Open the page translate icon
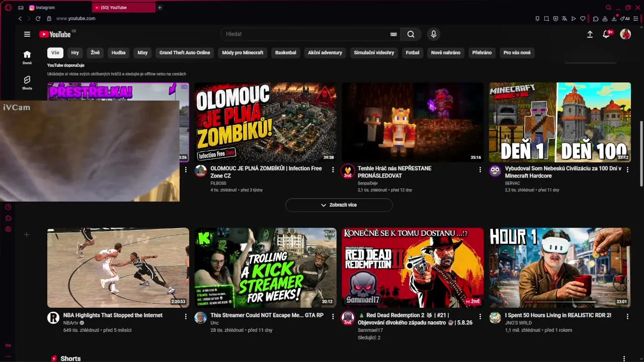The width and height of the screenshot is (644, 362). 565,19
